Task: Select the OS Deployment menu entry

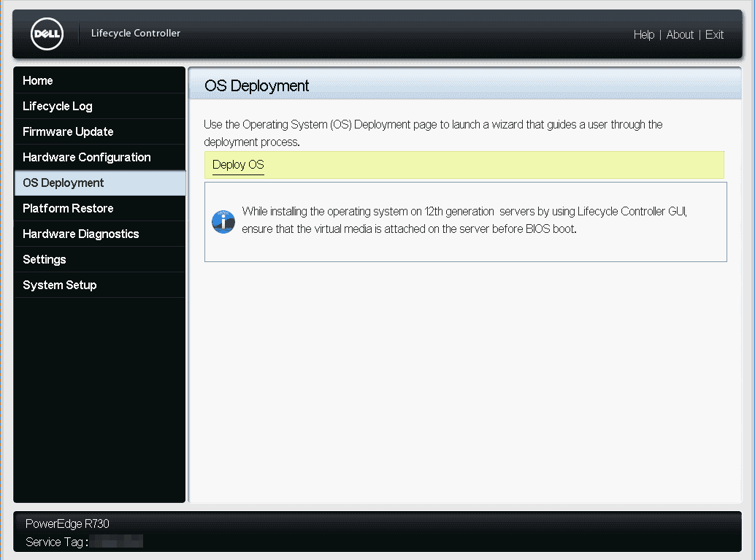Action: pyautogui.click(x=63, y=183)
